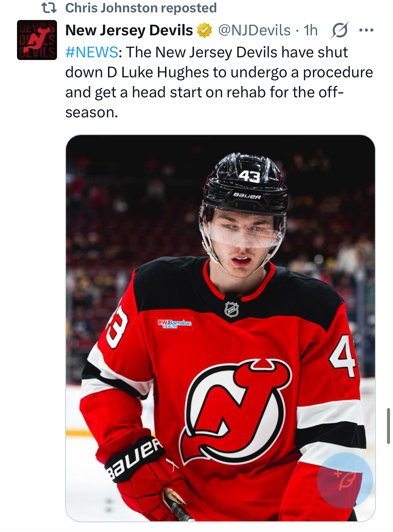Screen dimensions: 393x532
Task: Tap the helmet number 43 in photo
Action: coord(249,176)
